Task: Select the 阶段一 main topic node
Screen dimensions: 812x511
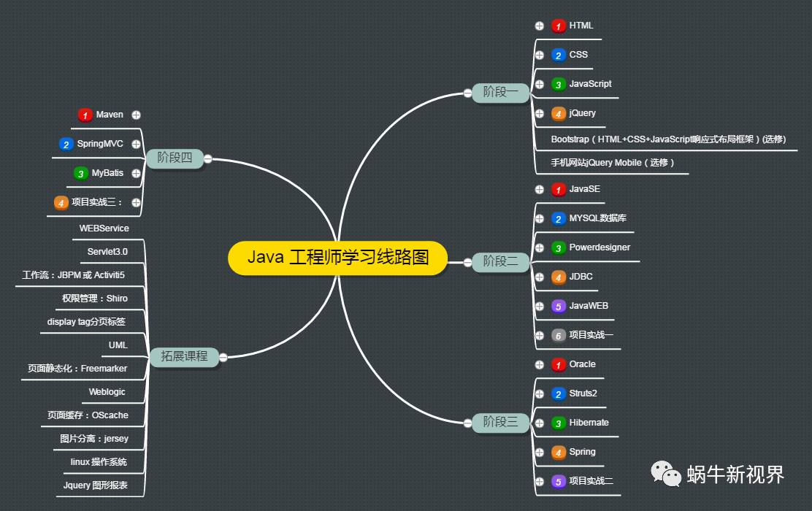Action: [500, 92]
